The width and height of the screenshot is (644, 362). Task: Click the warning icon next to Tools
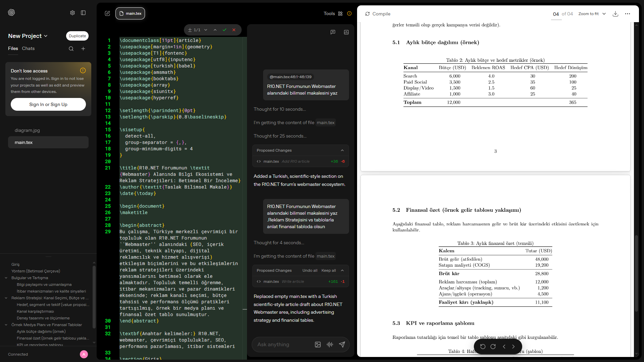(x=349, y=13)
